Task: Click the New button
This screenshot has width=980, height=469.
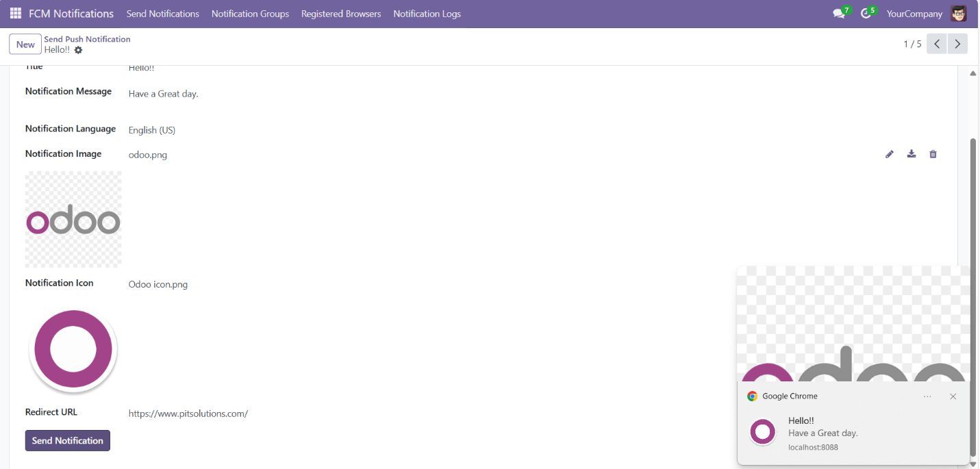Action: [25, 44]
